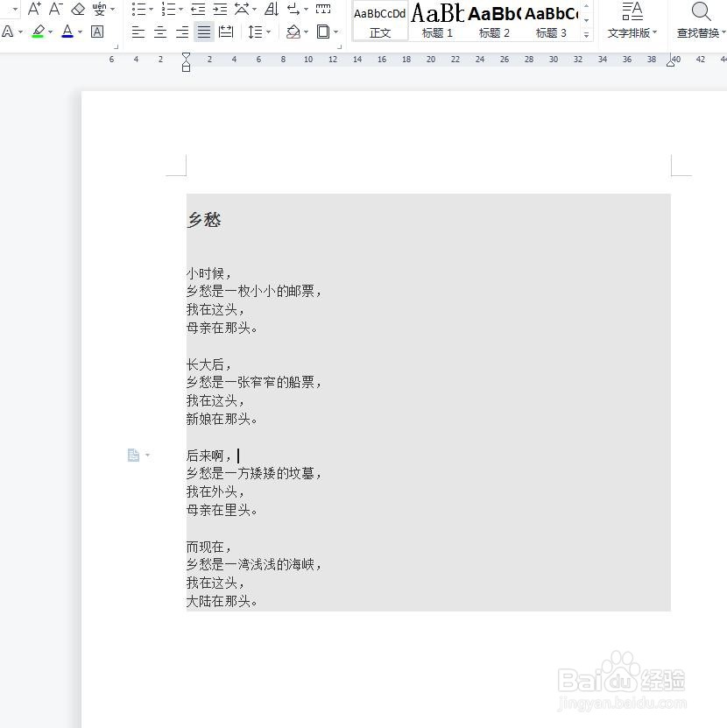Open Chinese layout character scaling icon

pyautogui.click(x=242, y=9)
